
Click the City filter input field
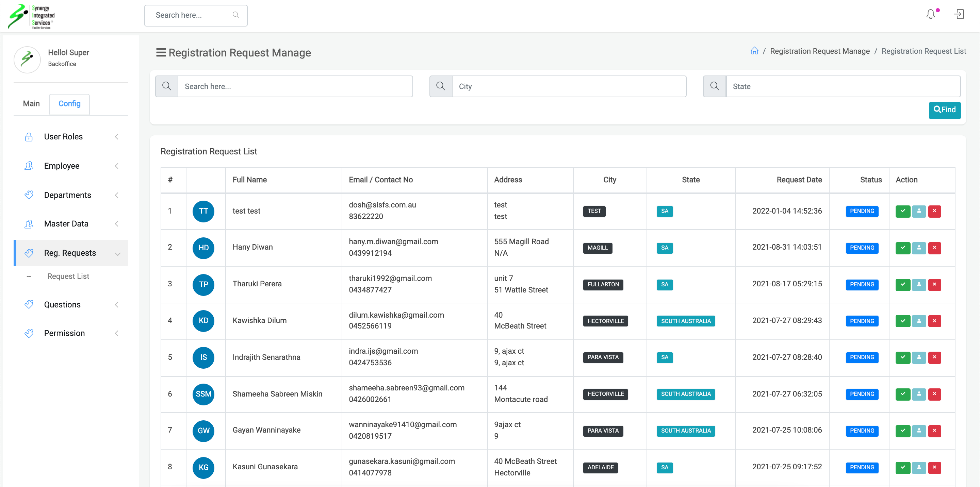point(569,87)
